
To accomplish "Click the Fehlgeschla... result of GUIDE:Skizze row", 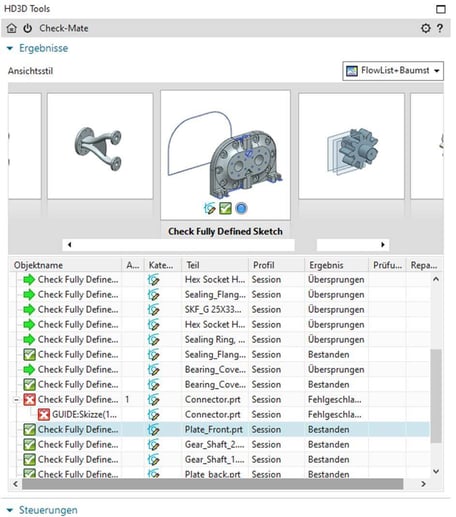I will pos(335,415).
